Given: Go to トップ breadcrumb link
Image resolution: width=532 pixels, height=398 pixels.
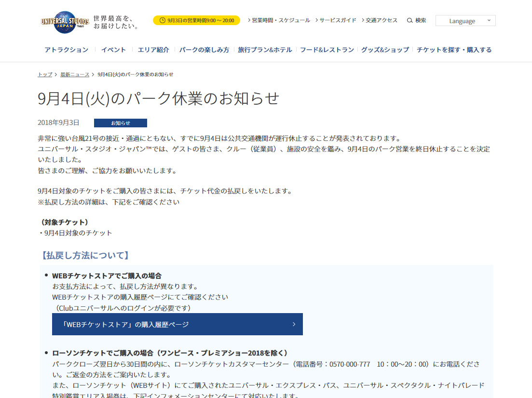Looking at the screenshot, I should point(45,74).
